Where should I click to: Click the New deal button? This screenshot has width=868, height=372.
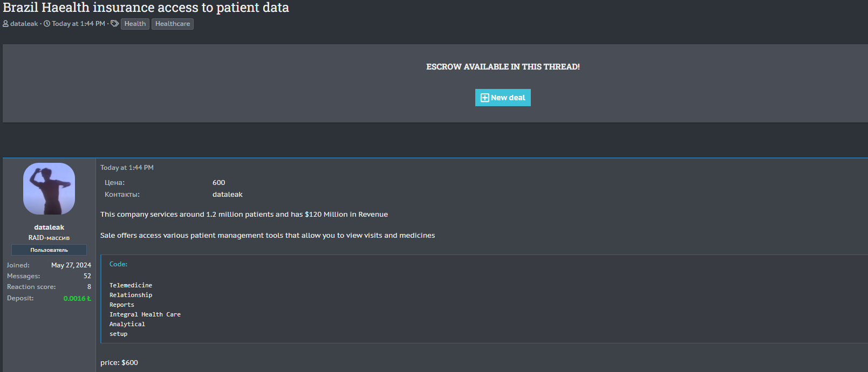(503, 98)
